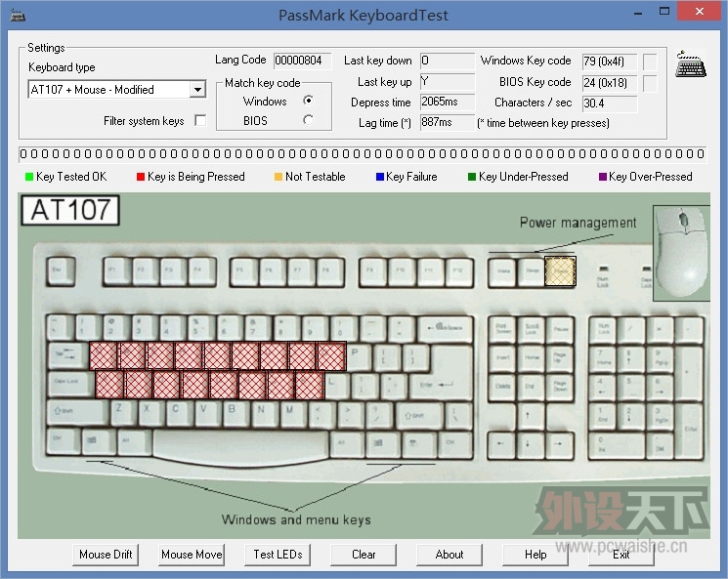The image size is (728, 579).
Task: Click the Esc key on the keyboard image
Action: [61, 271]
